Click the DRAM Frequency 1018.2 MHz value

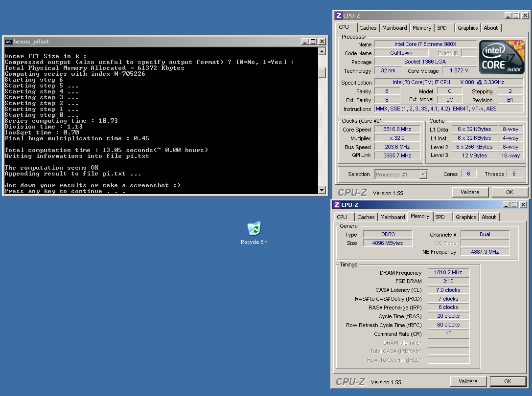(448, 272)
